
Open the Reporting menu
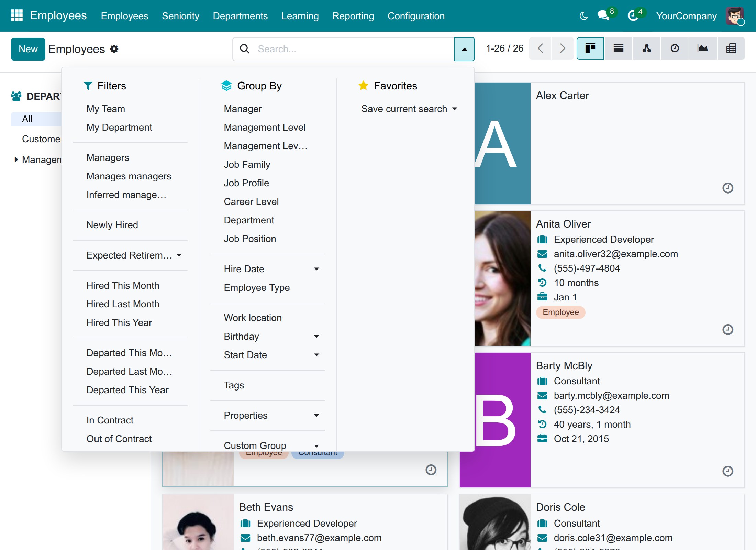pyautogui.click(x=353, y=16)
